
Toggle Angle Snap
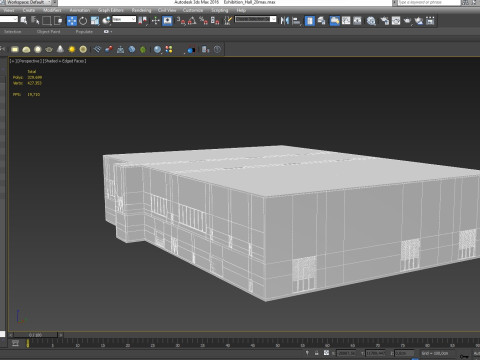(192, 21)
